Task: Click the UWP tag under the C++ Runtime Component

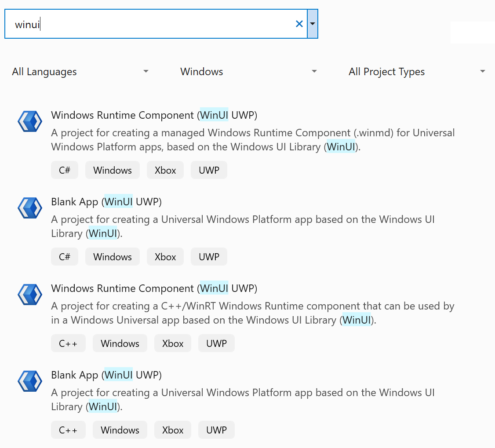Action: 216,343
